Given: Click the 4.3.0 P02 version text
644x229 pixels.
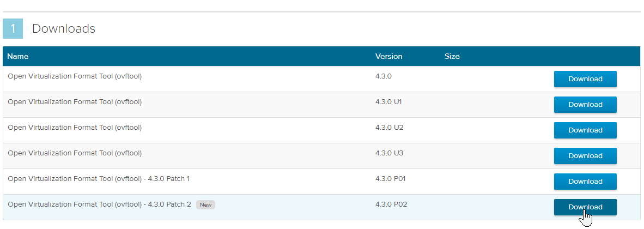Looking at the screenshot, I should point(391,204).
